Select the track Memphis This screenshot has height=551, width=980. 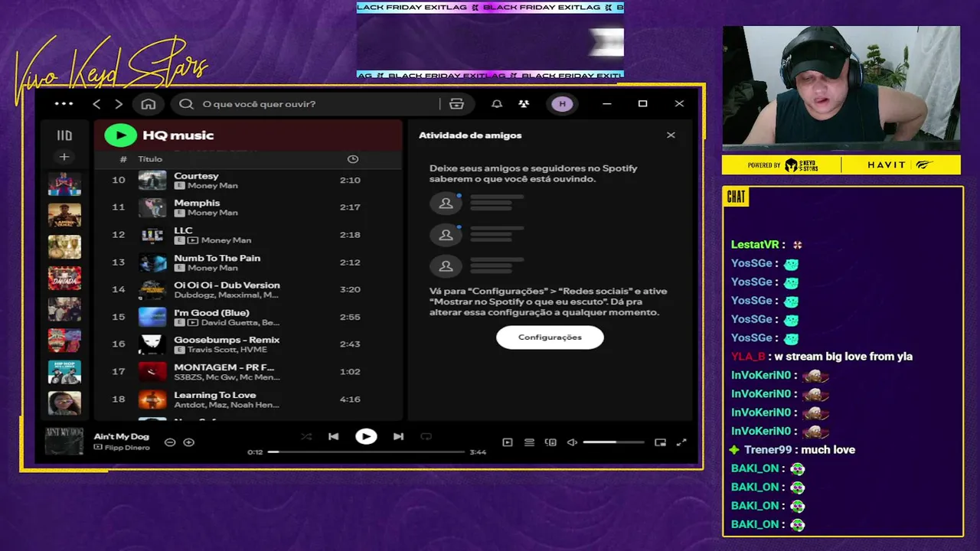[247, 207]
